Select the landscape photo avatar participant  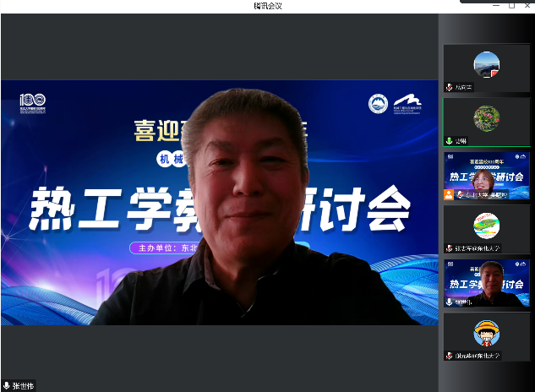point(486,64)
